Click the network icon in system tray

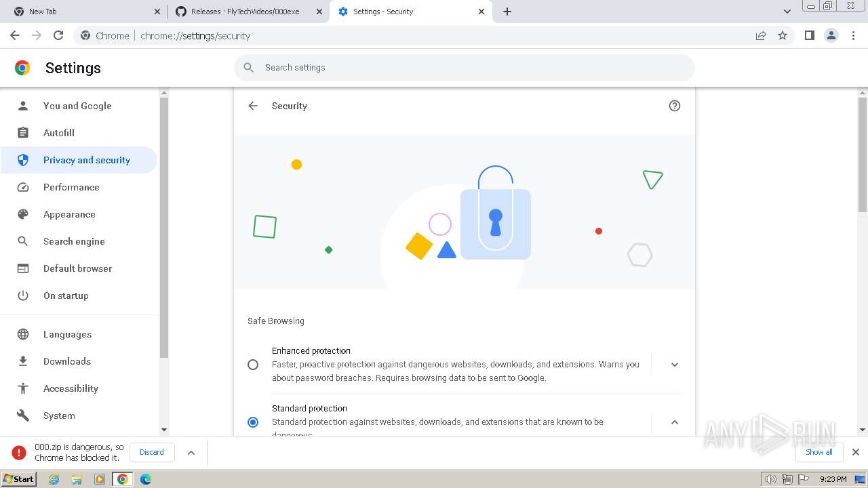(787, 479)
